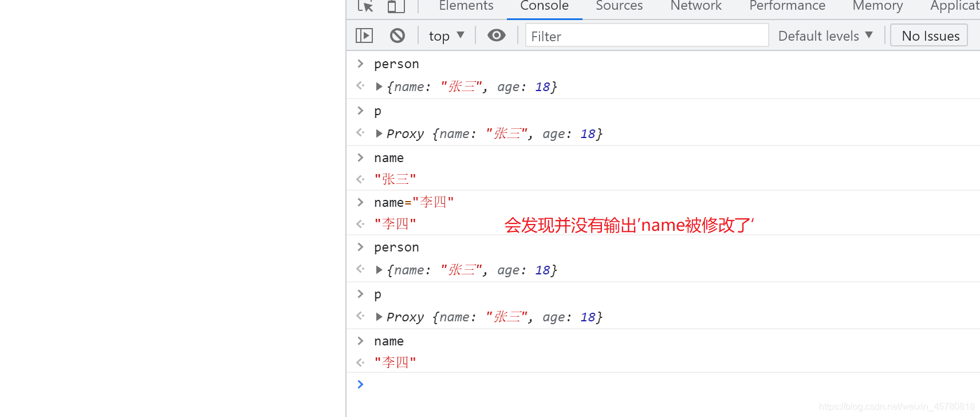Click the first 'person' input line
Viewport: 980px width, 417px height.
(396, 64)
